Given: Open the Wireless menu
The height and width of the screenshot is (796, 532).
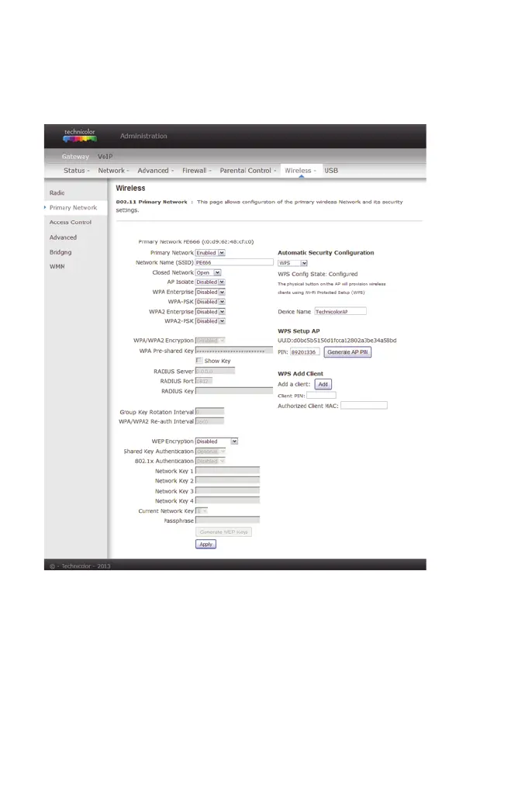Looking at the screenshot, I should (300, 171).
